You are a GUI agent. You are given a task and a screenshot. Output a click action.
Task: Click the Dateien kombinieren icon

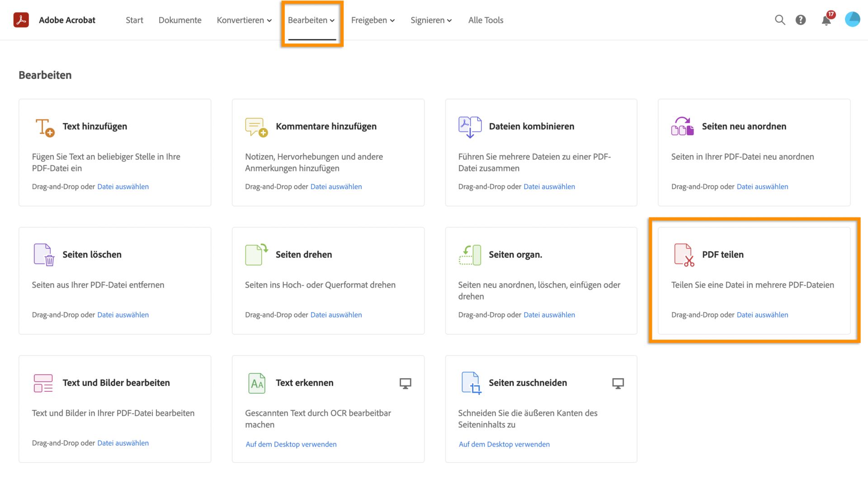[470, 127]
